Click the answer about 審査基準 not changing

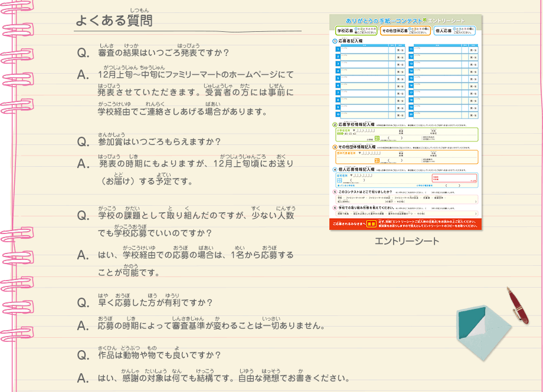coord(211,325)
